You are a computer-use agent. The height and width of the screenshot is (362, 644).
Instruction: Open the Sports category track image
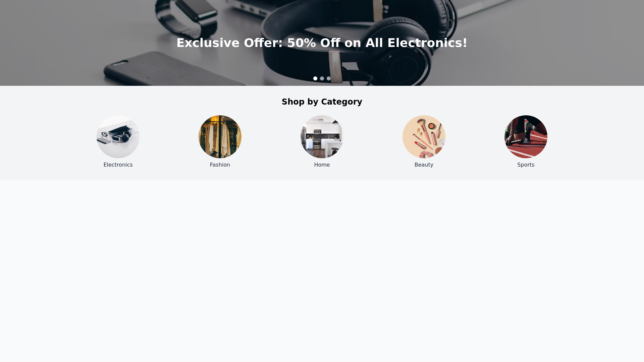tap(526, 137)
